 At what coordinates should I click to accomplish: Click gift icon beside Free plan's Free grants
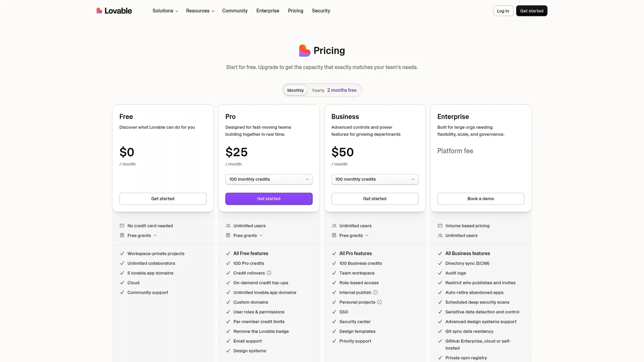pos(122,235)
